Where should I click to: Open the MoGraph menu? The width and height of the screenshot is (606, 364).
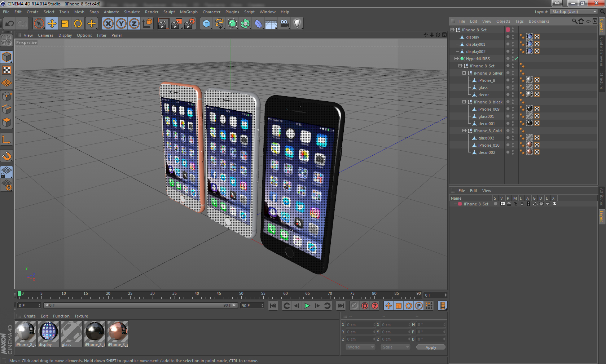pos(189,12)
